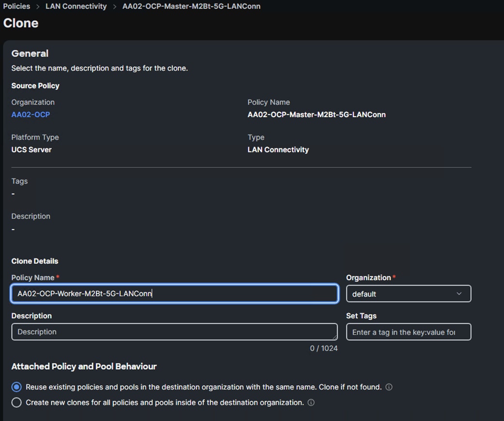Click breadcrumb chevron right after LAN Connectivity
Image resolution: width=504 pixels, height=421 pixels.
(115, 7)
